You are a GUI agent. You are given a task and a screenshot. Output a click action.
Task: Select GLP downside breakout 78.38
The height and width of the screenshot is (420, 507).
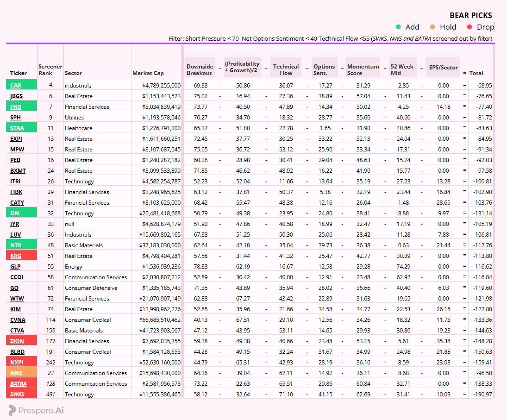tap(200, 267)
